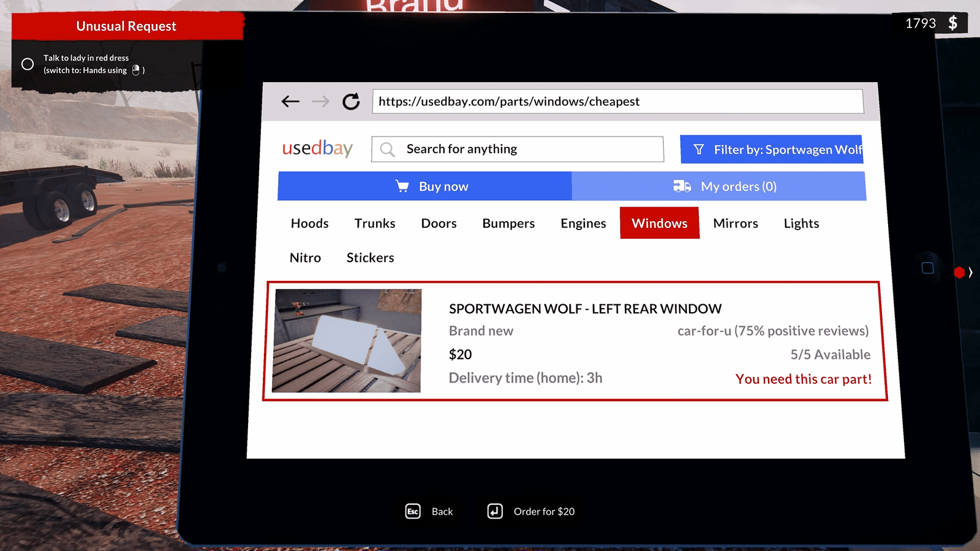
Task: Select the Bumpers category
Action: (508, 223)
